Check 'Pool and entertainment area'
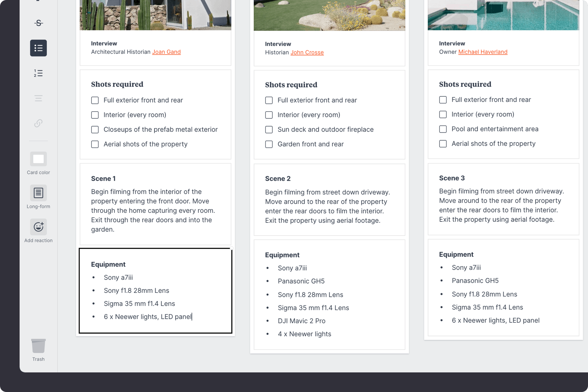This screenshot has width=588, height=392. click(443, 129)
